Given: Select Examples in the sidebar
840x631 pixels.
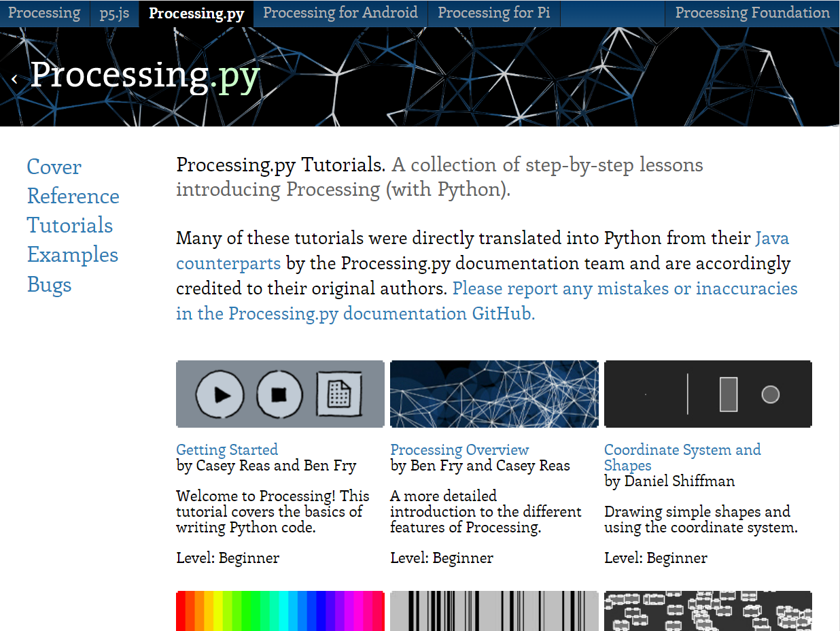Looking at the screenshot, I should coord(72,255).
